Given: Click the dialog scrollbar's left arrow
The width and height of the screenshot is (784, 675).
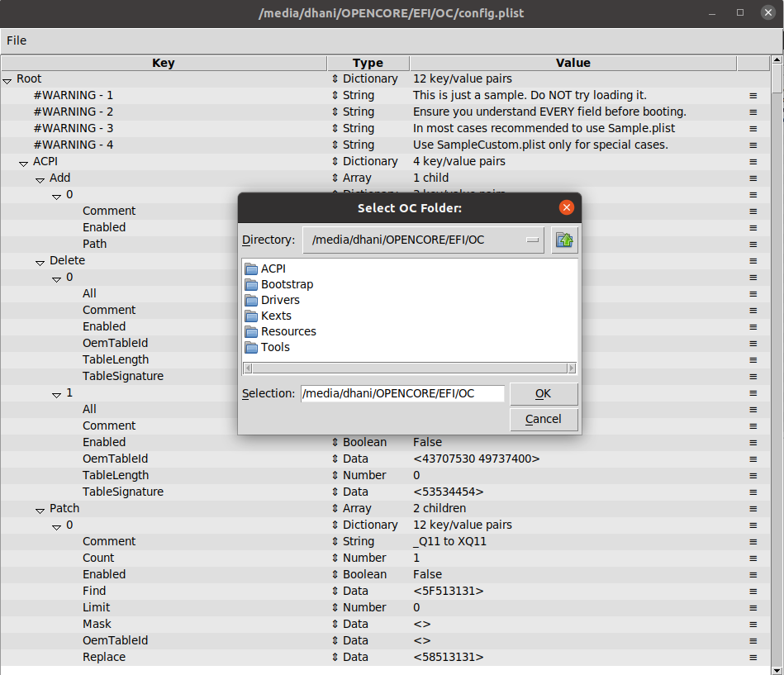Looking at the screenshot, I should click(x=248, y=368).
